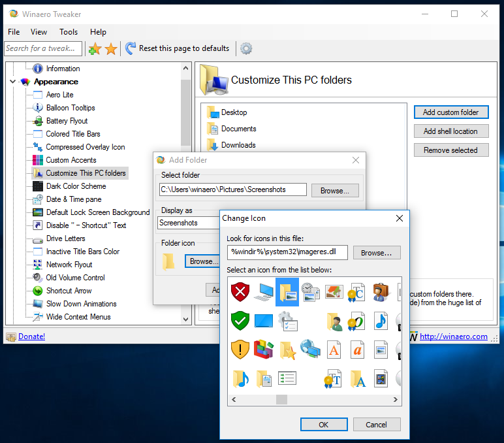Cancel the Change Icon dialog

pos(377,424)
